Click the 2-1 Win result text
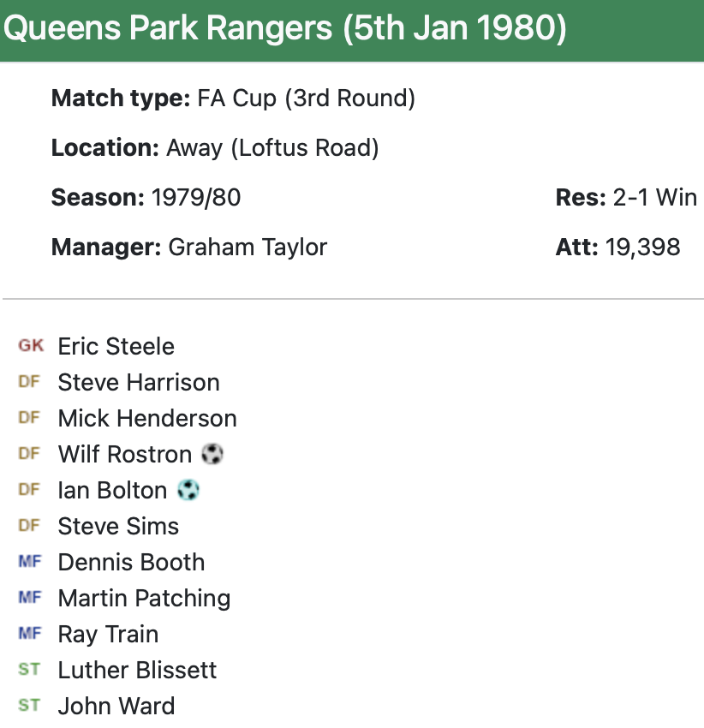Screen dimensions: 704x728 point(654,198)
